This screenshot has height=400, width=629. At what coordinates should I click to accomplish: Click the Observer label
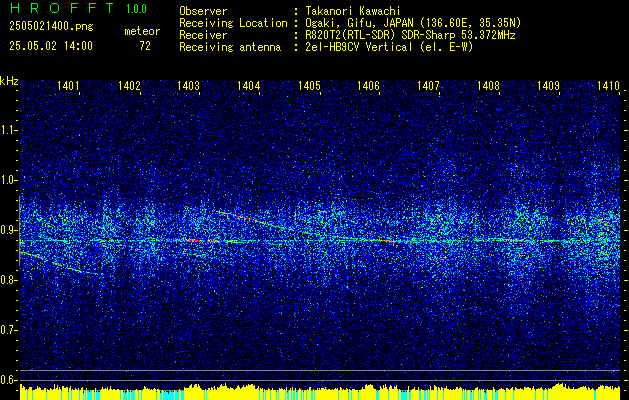[x=203, y=11]
